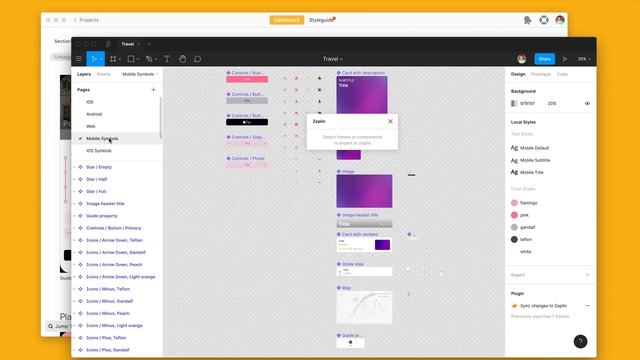Image resolution: width=640 pixels, height=360 pixels.
Task: Open the Mobile Symbols page selector dropdown
Action: [x=140, y=74]
